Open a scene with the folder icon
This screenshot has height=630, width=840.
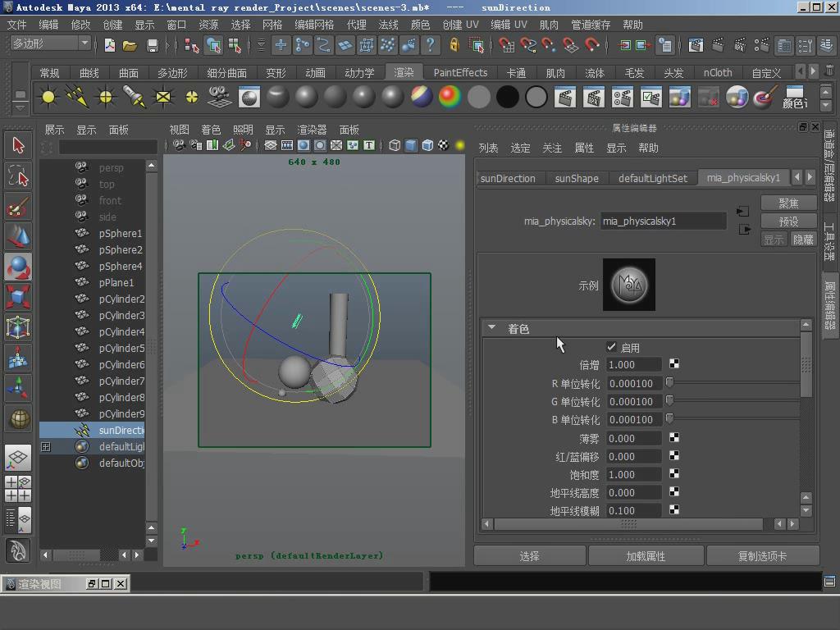click(130, 46)
